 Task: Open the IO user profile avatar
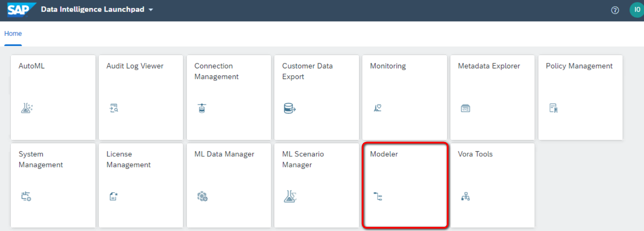[x=637, y=10]
